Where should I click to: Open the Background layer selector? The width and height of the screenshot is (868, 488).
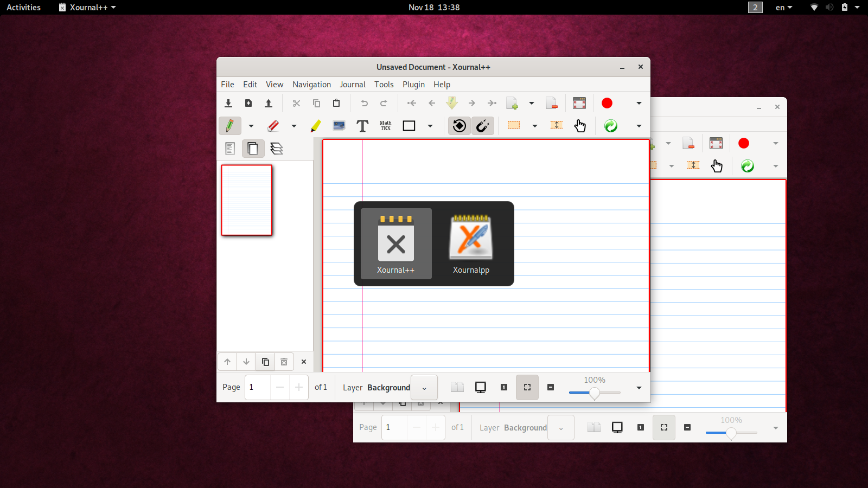point(424,387)
